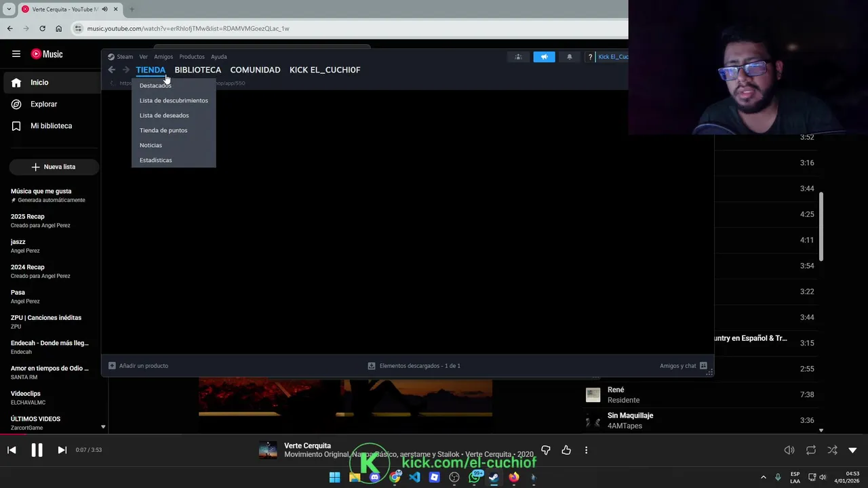868x488 pixels.
Task: Select TIENDA tab in Steam
Action: click(x=151, y=70)
